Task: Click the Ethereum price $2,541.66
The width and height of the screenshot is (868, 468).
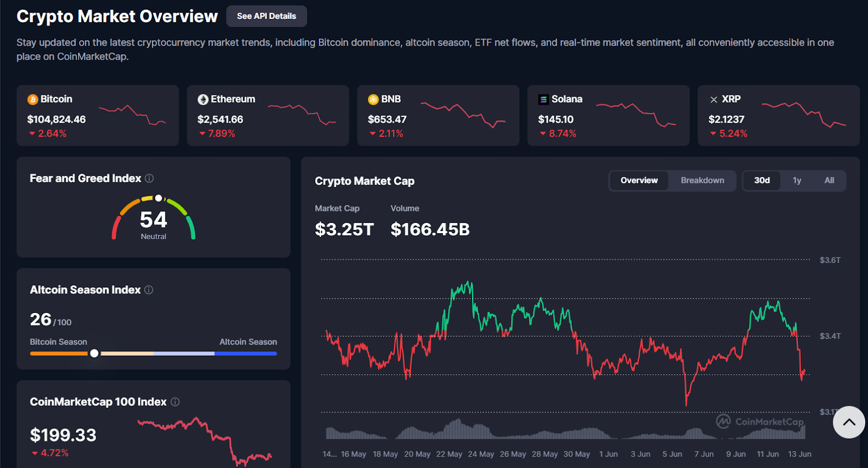Action: tap(220, 119)
